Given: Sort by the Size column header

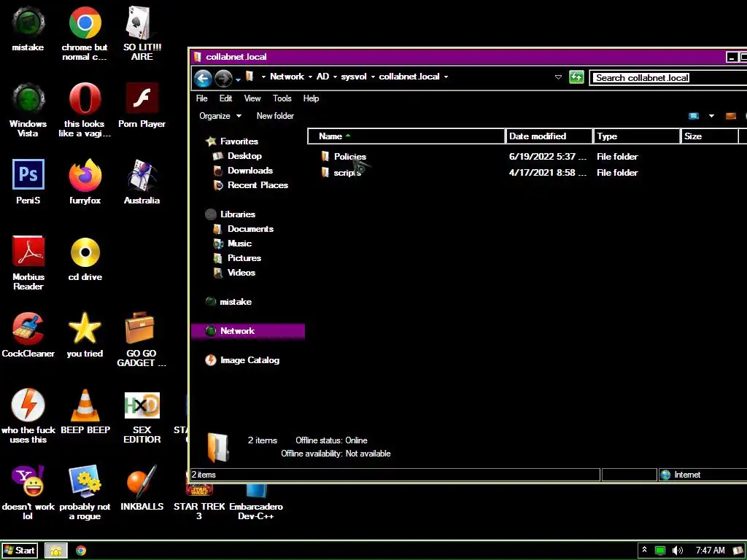Looking at the screenshot, I should click(x=709, y=136).
